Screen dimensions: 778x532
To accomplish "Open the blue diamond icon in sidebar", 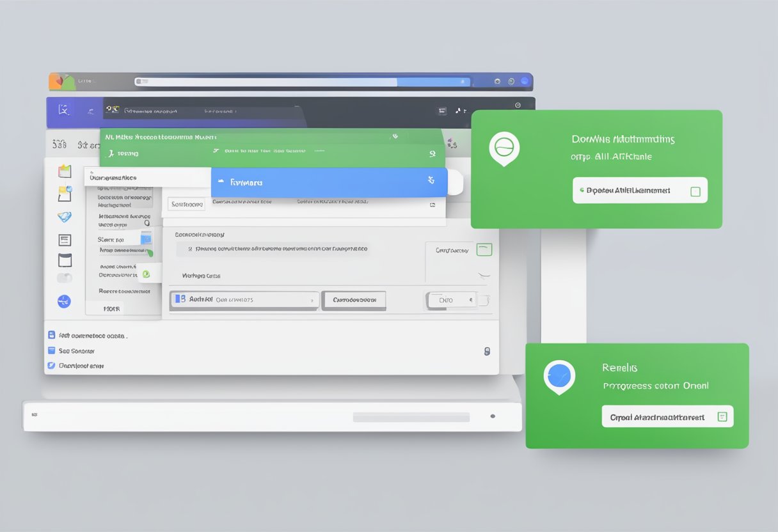I will click(65, 217).
